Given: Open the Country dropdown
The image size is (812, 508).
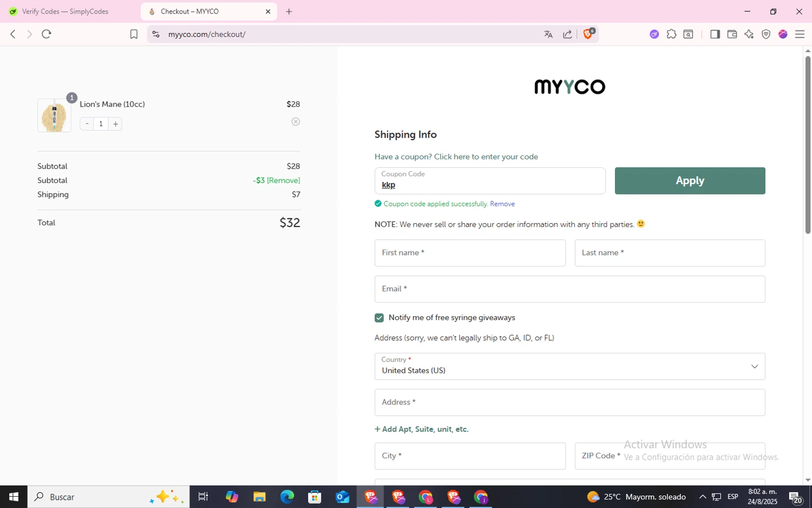Looking at the screenshot, I should (x=569, y=367).
